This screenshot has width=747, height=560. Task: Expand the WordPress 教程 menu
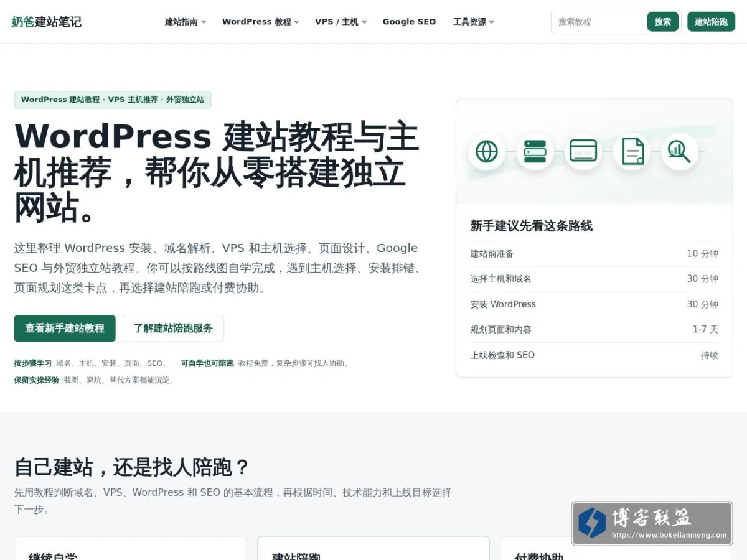point(260,22)
